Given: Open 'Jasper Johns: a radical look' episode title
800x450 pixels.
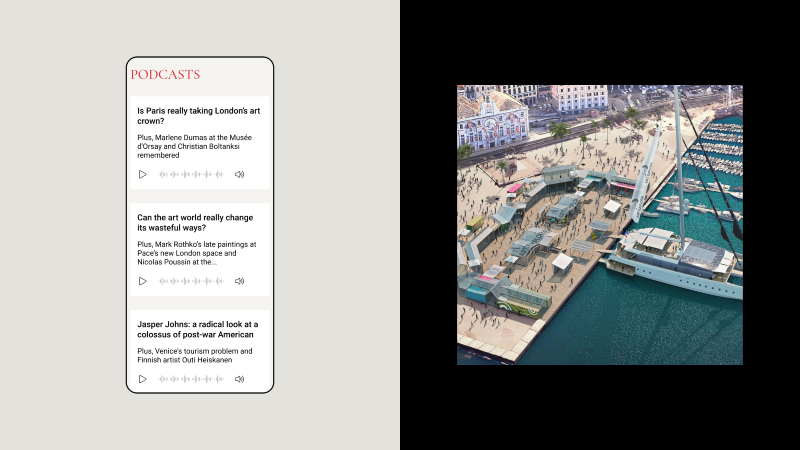Looking at the screenshot, I should click(x=197, y=329).
